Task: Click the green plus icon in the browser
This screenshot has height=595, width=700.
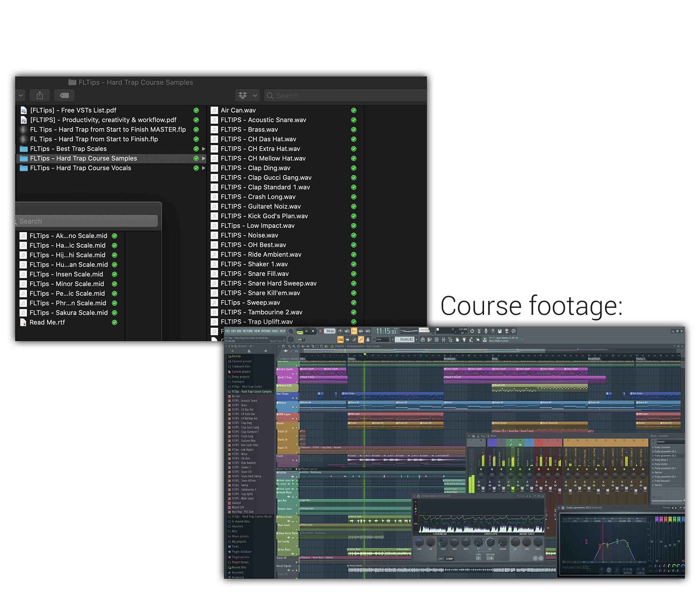Action: coord(232,351)
